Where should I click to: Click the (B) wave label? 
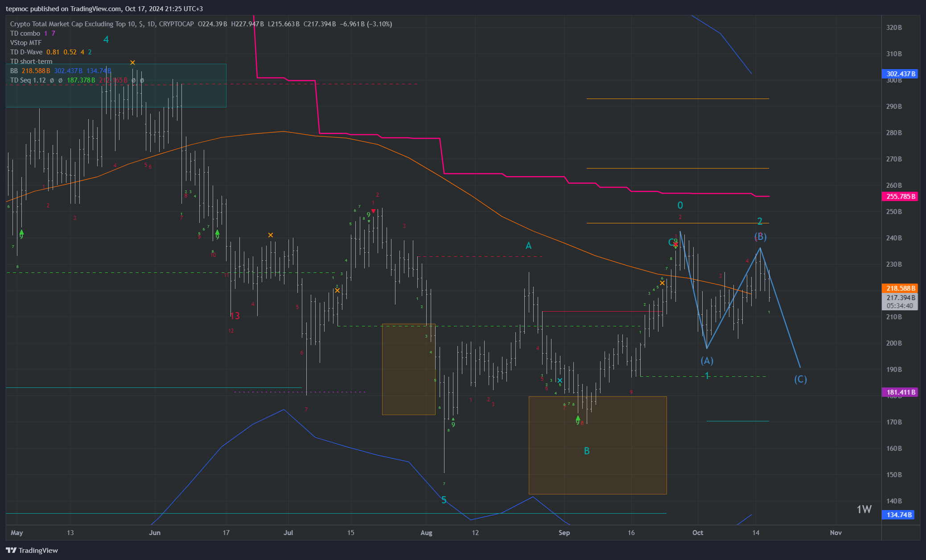760,237
